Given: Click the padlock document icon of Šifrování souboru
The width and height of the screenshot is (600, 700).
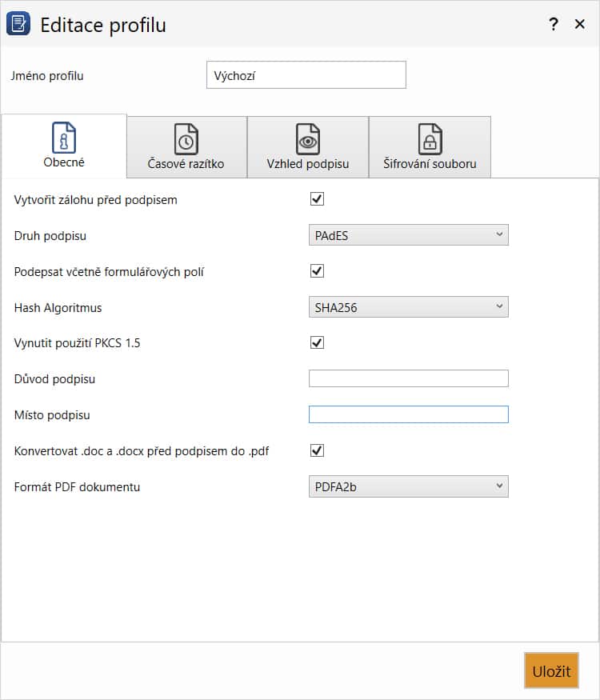Looking at the screenshot, I should click(x=430, y=139).
